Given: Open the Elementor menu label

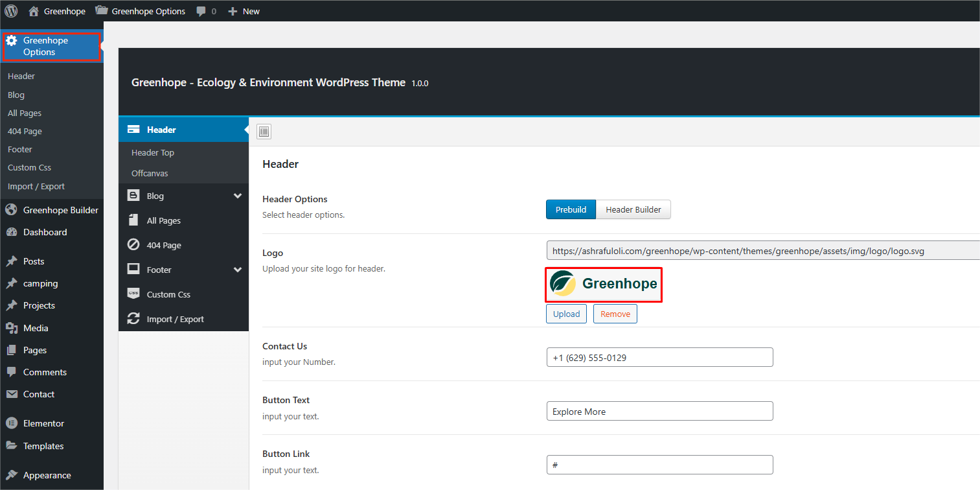Looking at the screenshot, I should pos(43,423).
